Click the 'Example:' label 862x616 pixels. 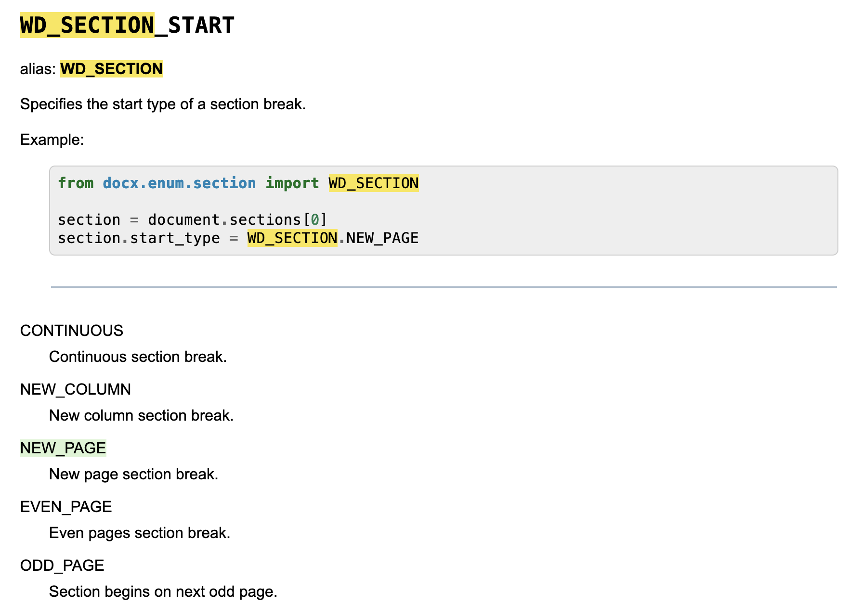click(x=52, y=140)
